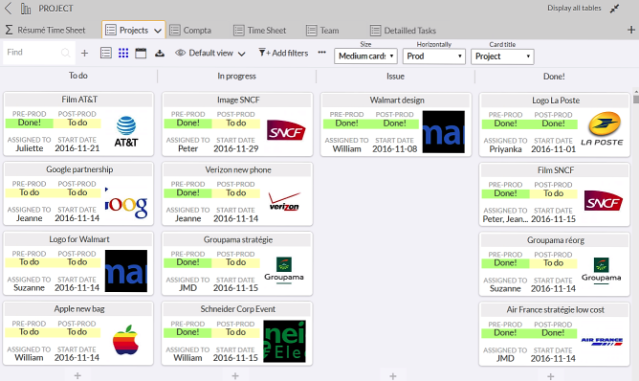Click the SNCF logo on the Image SNCF card

click(x=286, y=130)
